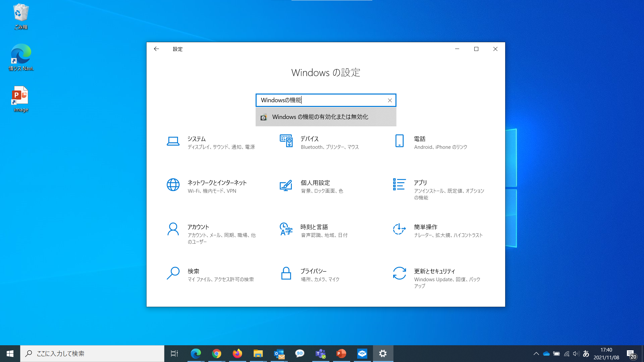Viewport: 644px width, 362px height.
Task: Open the 時刻と言語 clock icon
Action: [x=286, y=229]
